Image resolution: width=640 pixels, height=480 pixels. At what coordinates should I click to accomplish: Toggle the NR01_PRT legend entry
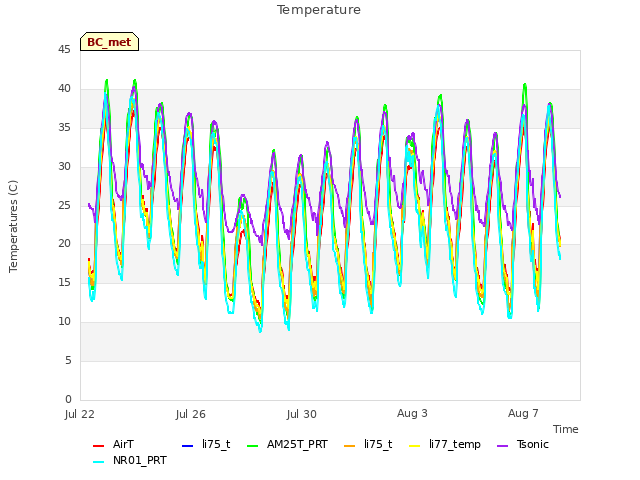[130, 460]
